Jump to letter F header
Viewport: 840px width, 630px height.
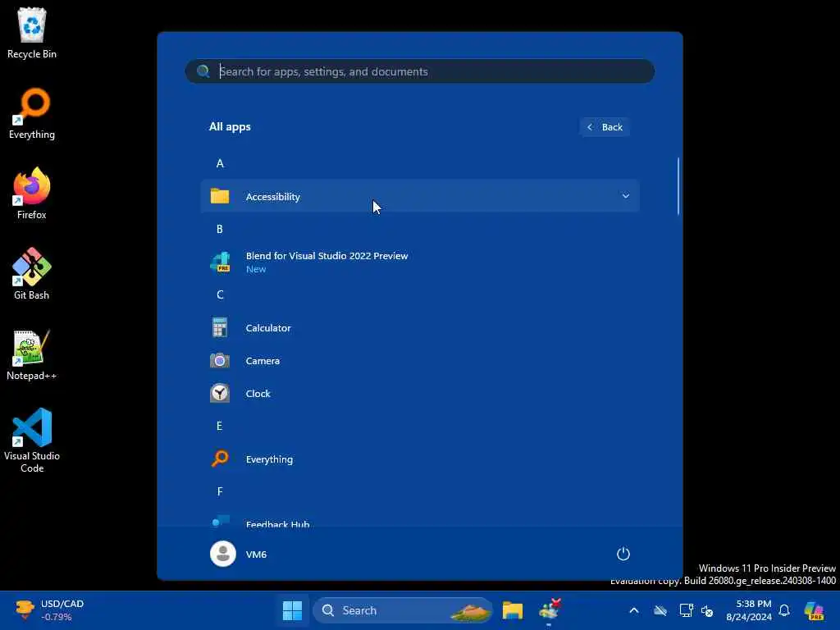tap(220, 491)
